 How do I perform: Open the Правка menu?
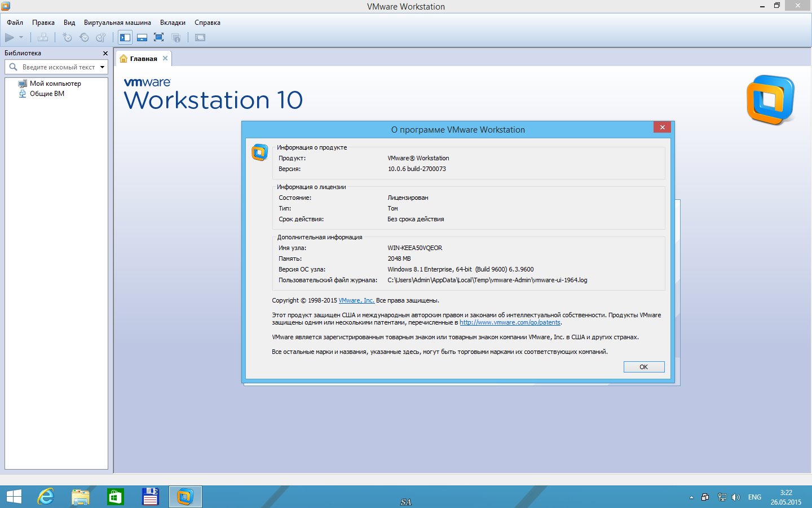point(43,23)
